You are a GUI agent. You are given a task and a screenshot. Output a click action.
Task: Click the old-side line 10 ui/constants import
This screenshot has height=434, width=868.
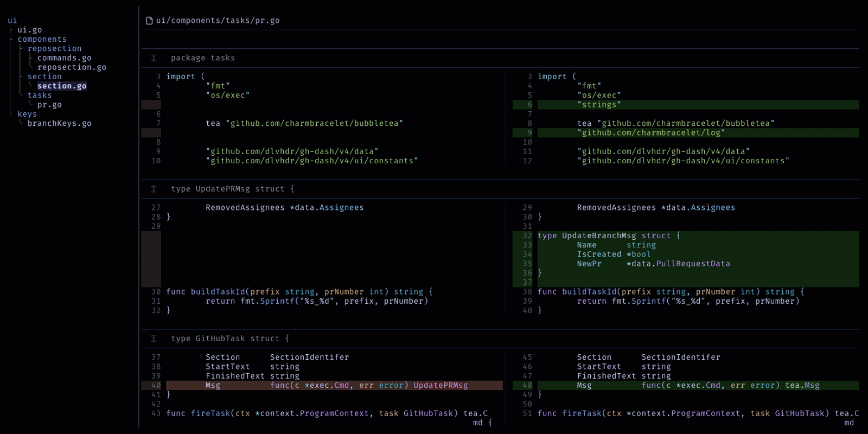point(312,161)
